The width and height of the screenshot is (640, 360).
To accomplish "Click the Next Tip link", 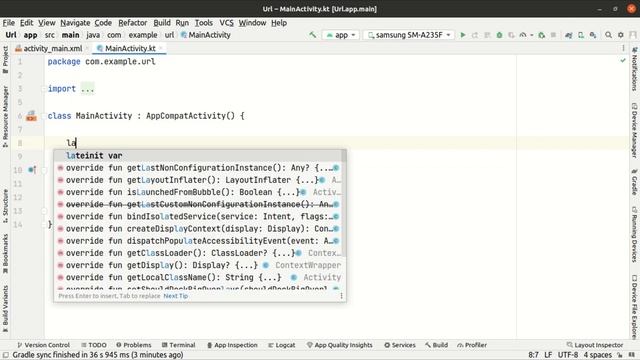I will 176,296.
